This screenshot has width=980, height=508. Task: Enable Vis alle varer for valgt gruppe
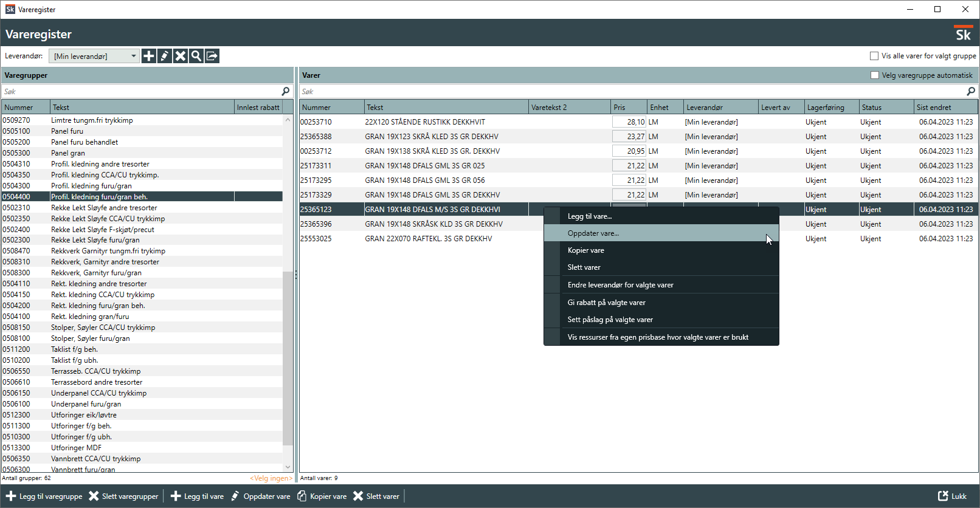(x=874, y=56)
